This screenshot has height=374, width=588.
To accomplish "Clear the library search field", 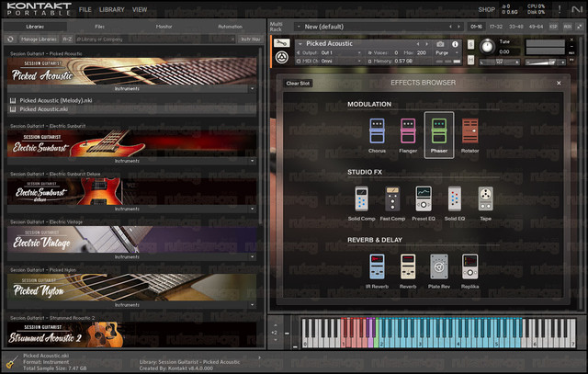I will (232, 39).
